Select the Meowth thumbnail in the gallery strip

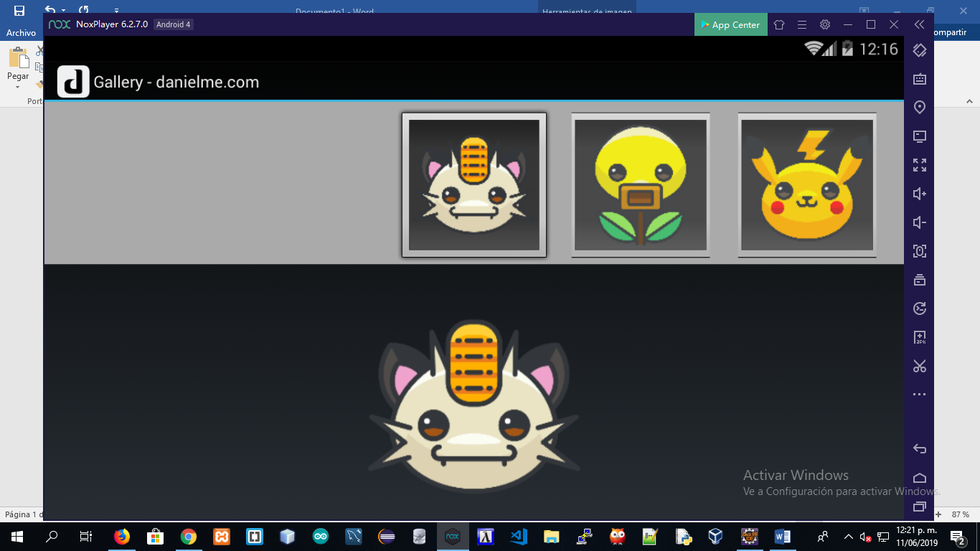[474, 185]
